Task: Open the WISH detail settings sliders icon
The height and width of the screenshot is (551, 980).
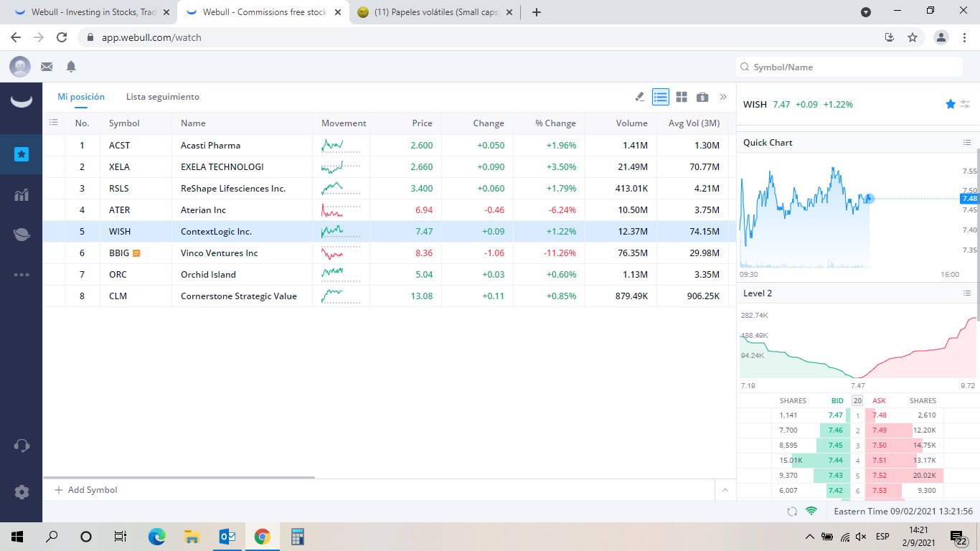Action: (x=964, y=104)
